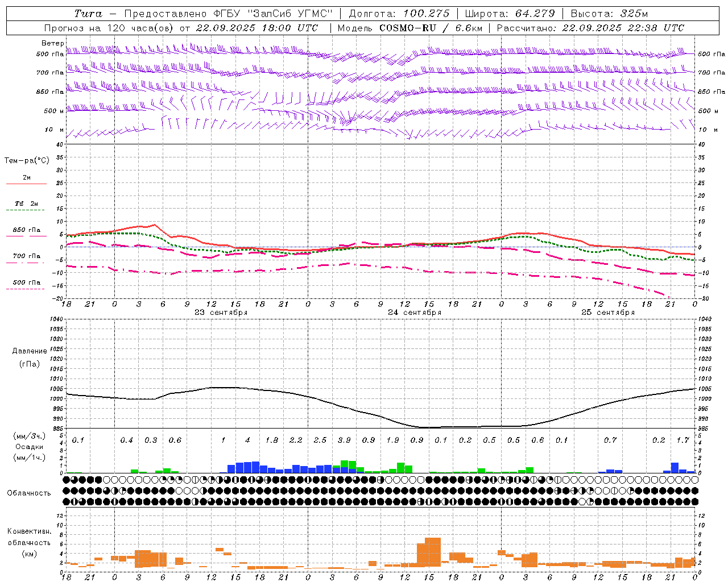The width and height of the screenshot is (728, 582).
Task: Click the 'Тем-ра(°C)' temperature legend title
Action: tap(27, 161)
